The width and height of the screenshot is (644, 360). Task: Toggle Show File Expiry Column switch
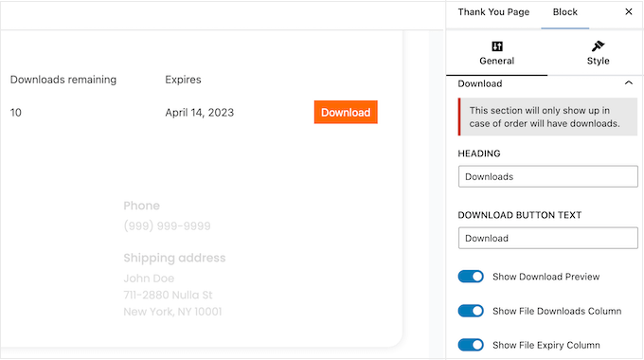coord(471,345)
